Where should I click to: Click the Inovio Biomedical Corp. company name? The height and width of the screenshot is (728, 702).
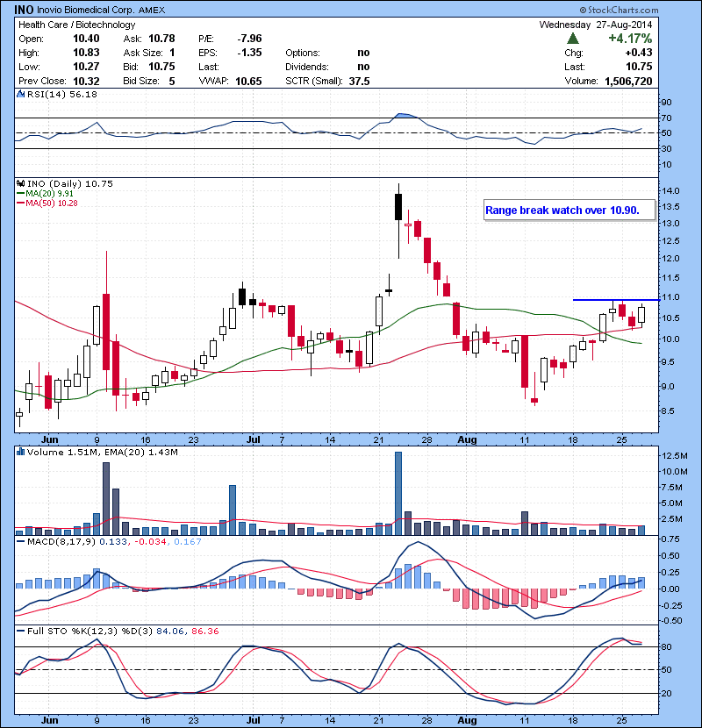click(85, 10)
